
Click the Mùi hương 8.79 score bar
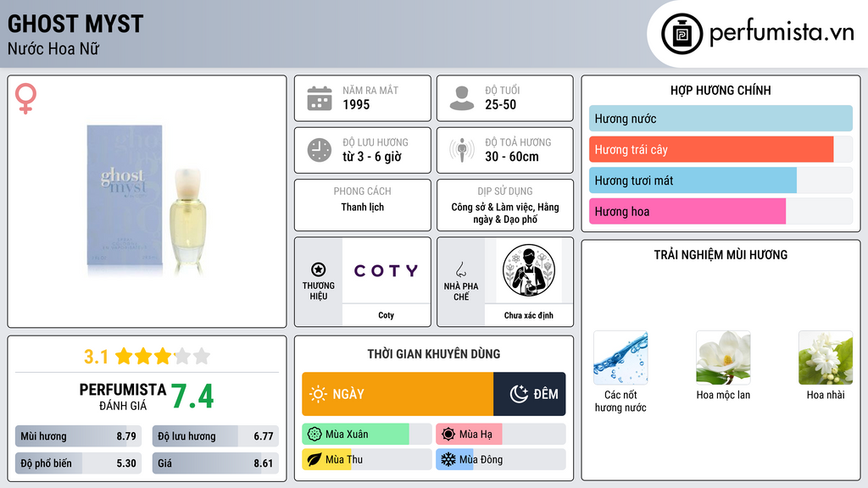pyautogui.click(x=79, y=436)
